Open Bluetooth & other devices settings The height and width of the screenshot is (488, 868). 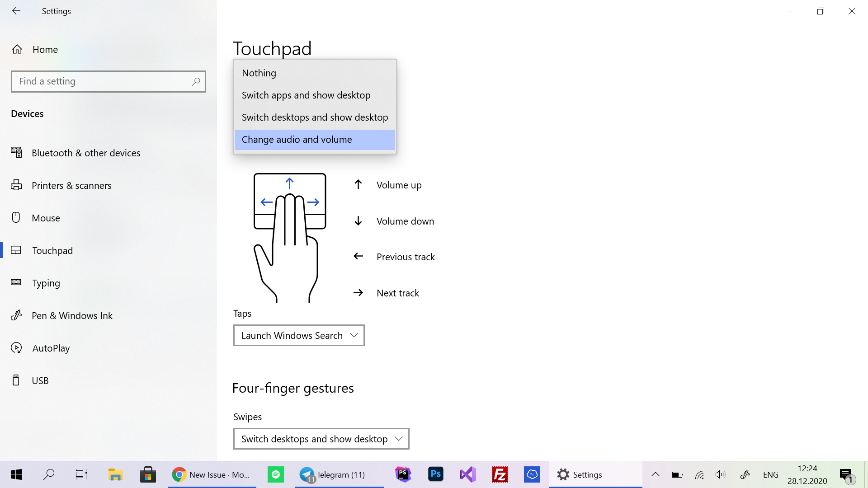86,153
